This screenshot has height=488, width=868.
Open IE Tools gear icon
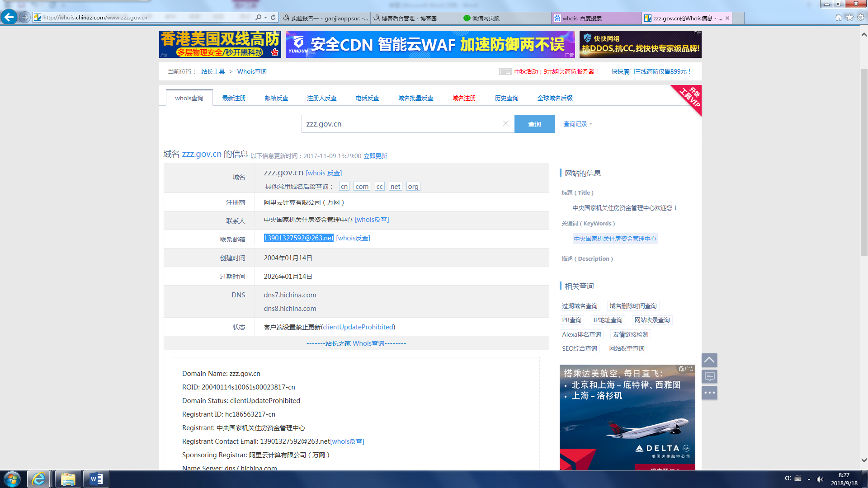861,17
